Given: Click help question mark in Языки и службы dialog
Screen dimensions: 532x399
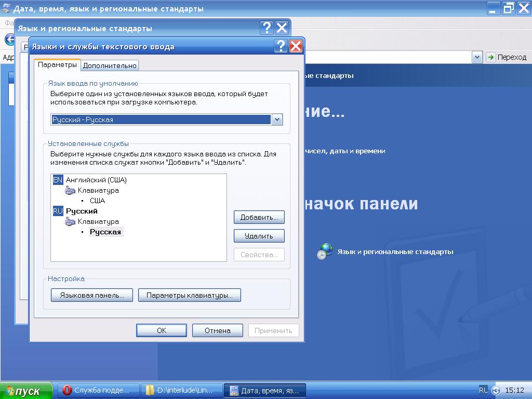Looking at the screenshot, I should (281, 46).
